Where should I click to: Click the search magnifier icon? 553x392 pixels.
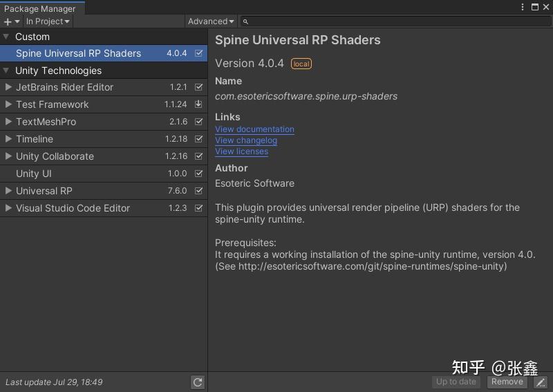(246, 21)
